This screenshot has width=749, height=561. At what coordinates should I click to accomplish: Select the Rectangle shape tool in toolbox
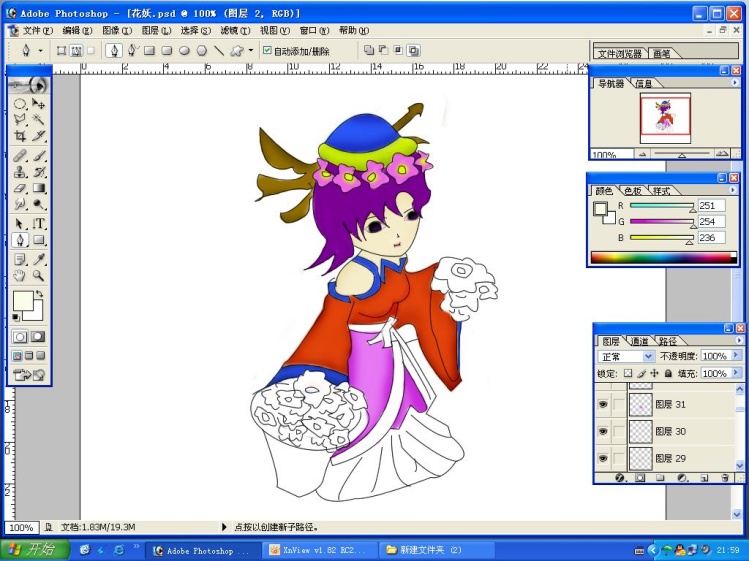point(38,240)
